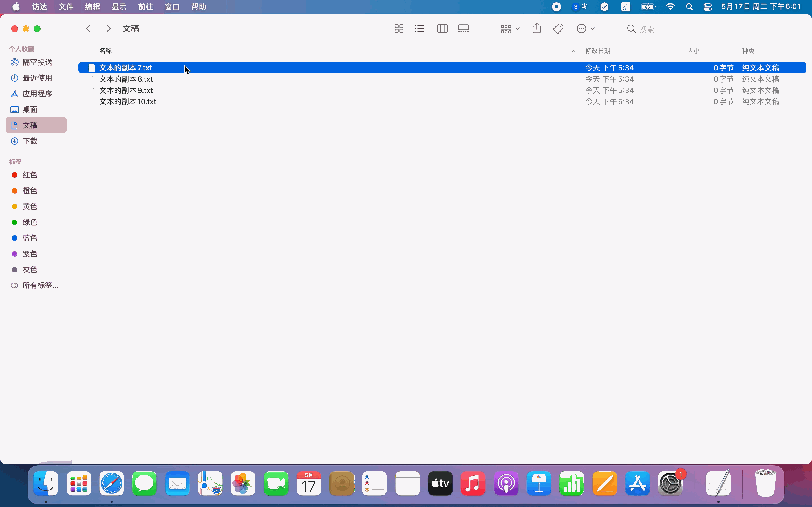Switch to gallery view
Image resolution: width=812 pixels, height=507 pixels.
tap(464, 29)
